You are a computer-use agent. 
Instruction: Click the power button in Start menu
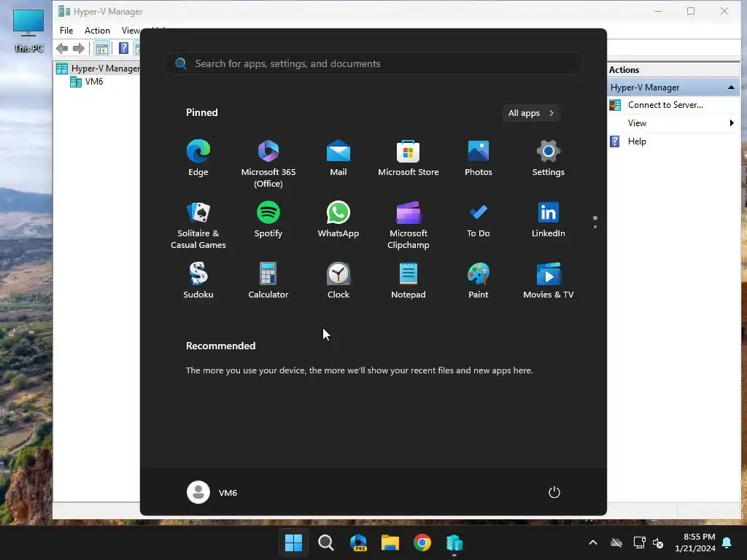tap(554, 492)
